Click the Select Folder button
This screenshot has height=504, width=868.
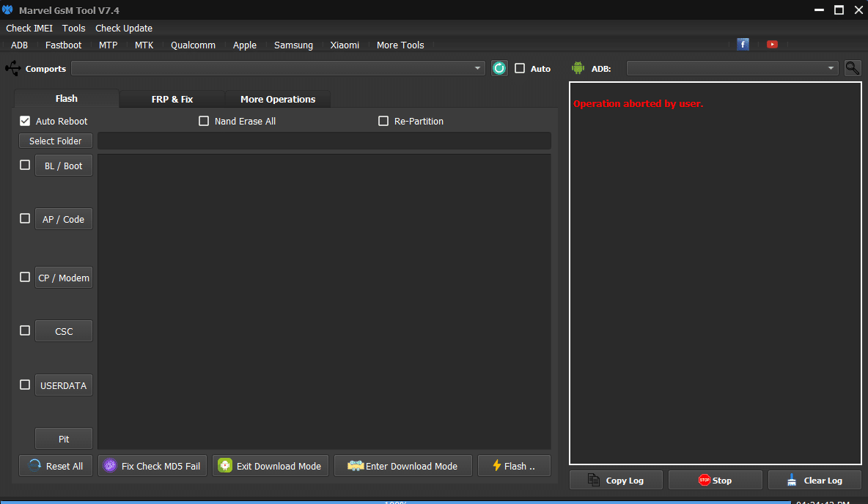click(x=56, y=141)
